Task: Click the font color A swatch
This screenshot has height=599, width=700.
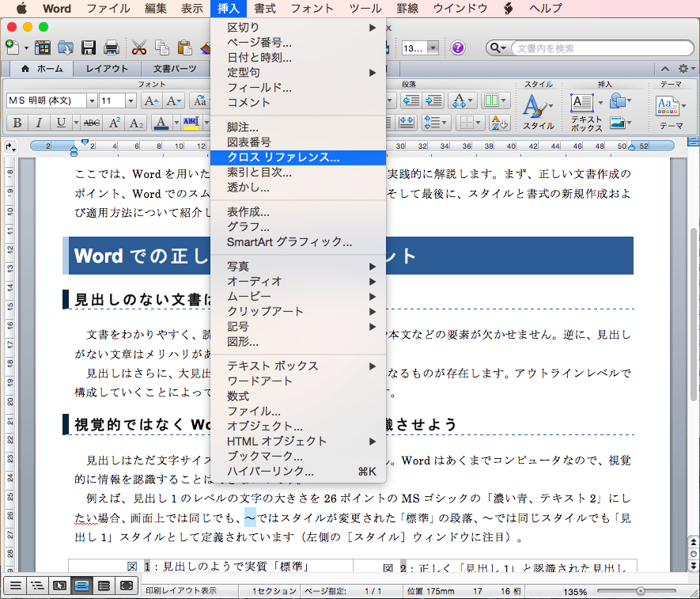Action: coord(161,123)
